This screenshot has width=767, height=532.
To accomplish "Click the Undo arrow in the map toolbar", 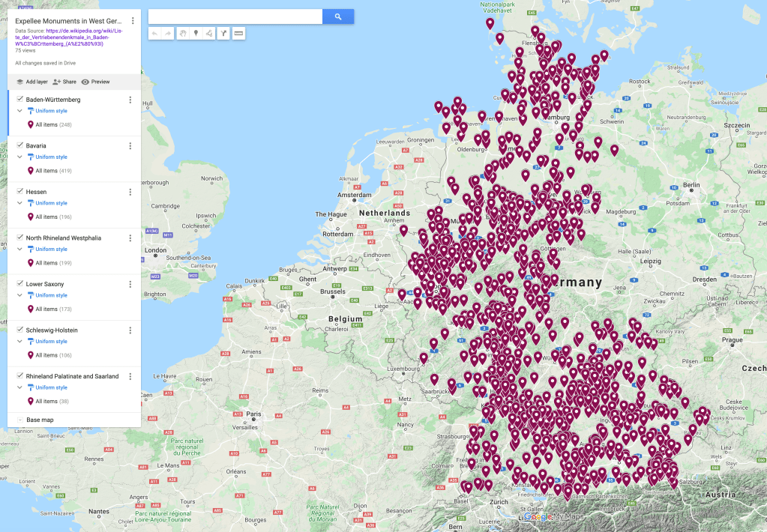I will click(x=154, y=33).
